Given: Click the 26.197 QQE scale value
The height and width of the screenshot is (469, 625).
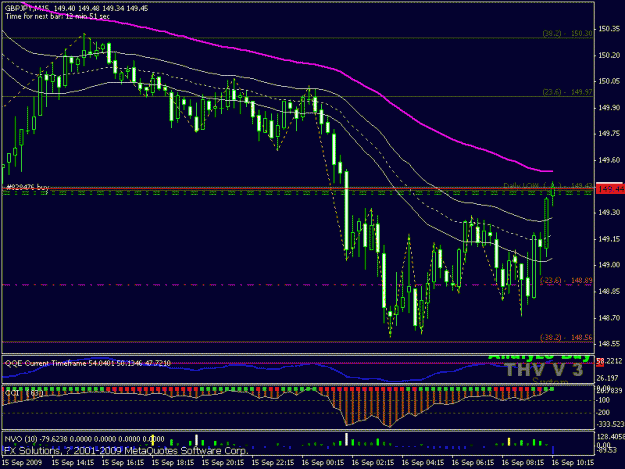Looking at the screenshot, I should [608, 378].
